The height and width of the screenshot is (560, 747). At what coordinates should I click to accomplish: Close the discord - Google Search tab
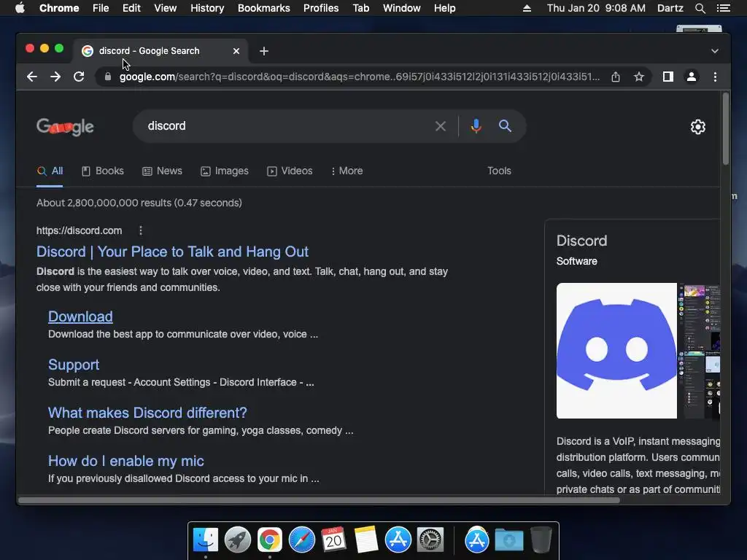(236, 51)
